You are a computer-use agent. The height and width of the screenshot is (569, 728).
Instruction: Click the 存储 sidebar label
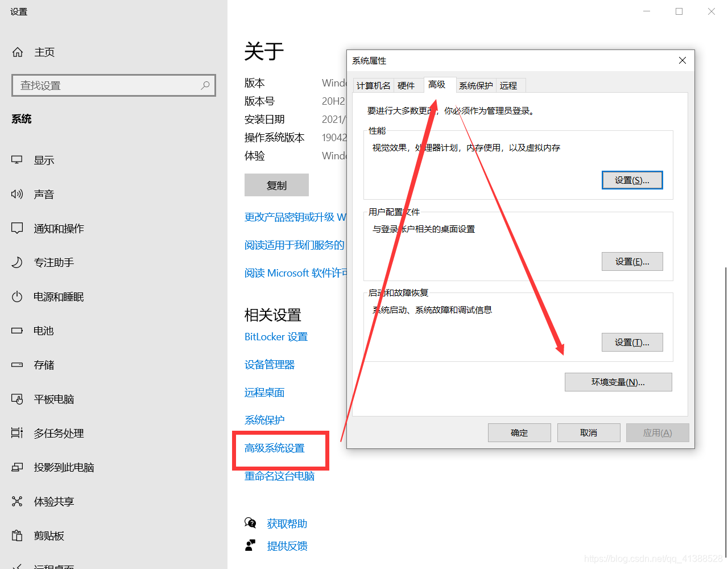44,365
